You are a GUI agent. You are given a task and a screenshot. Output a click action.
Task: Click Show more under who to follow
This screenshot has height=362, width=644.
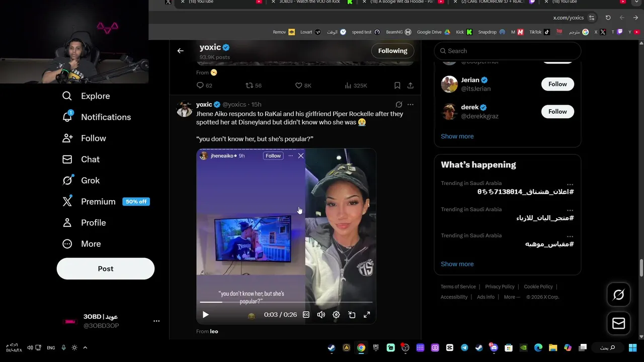coord(457,136)
